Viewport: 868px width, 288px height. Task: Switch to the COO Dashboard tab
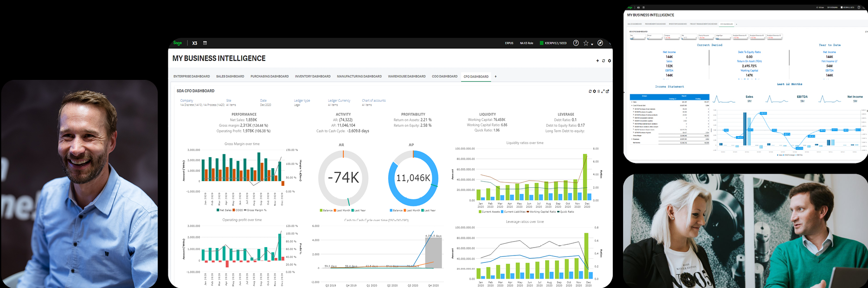[x=444, y=77]
